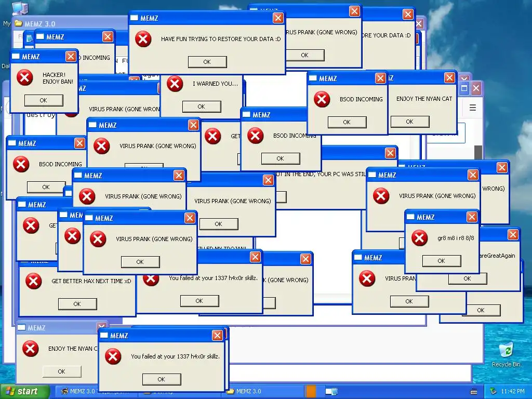Click OK under ENJOY THE NYAN CAT full message
The height and width of the screenshot is (399, 532).
click(x=410, y=122)
